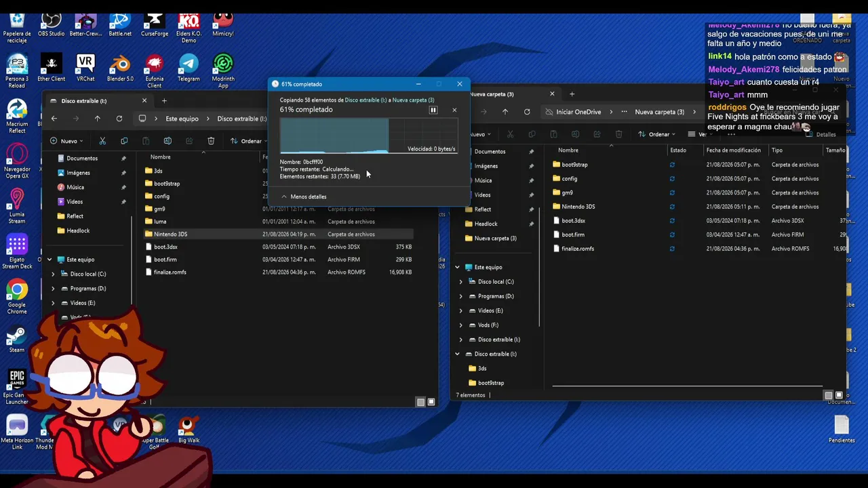This screenshot has width=868, height=488.
Task: Refresh the Nueva carpeta (3) window
Action: pyautogui.click(x=527, y=112)
